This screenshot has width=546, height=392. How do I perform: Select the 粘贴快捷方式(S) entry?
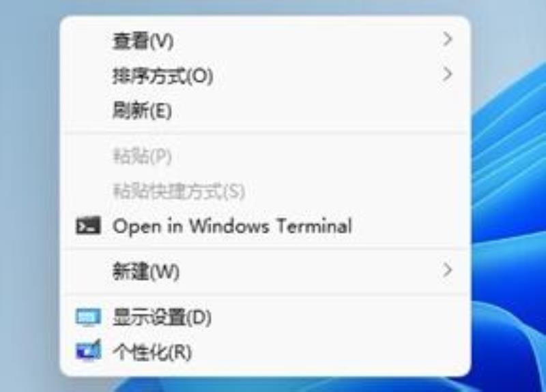coord(265,191)
